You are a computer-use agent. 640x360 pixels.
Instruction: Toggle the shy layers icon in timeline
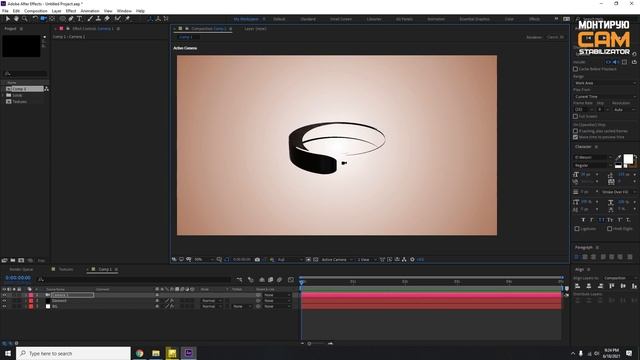(x=262, y=280)
